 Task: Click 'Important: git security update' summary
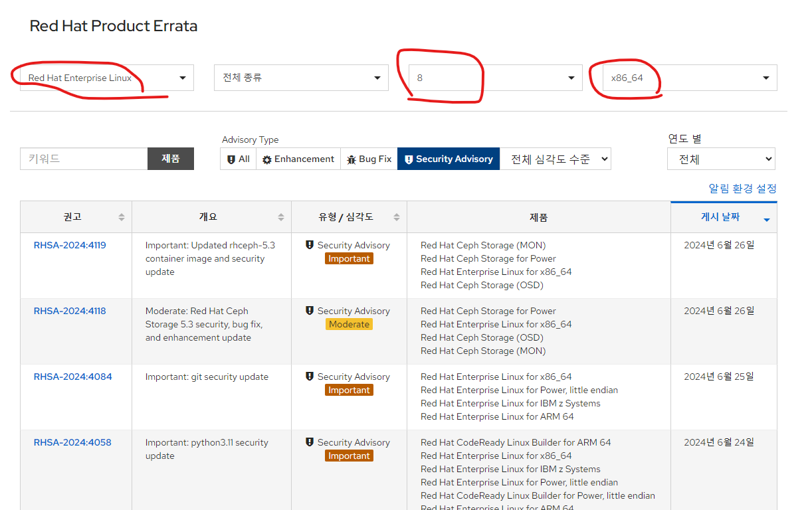coord(207,377)
